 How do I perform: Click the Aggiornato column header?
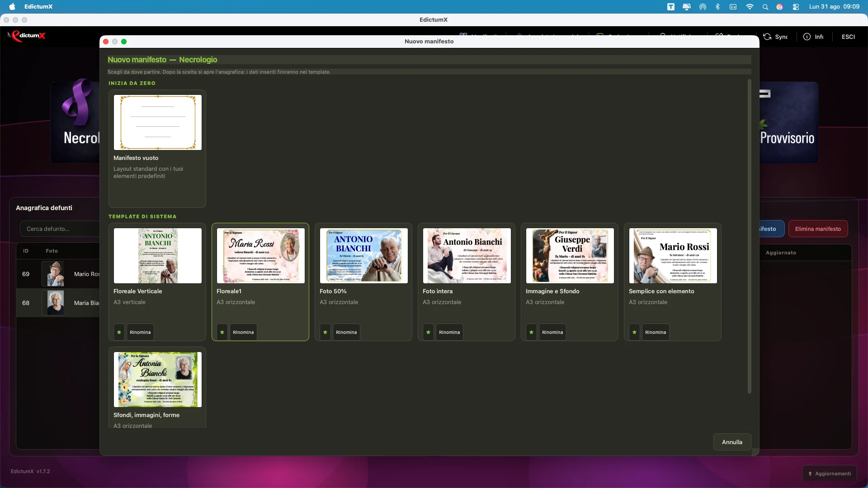pos(781,253)
